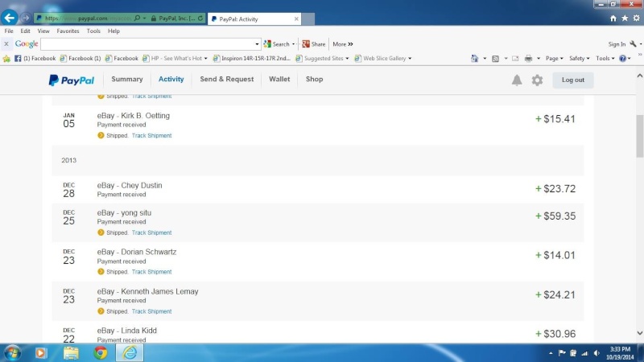Viewport: 644px width, 362px height.
Task: Click the command bar Feeds icon
Action: [495, 58]
